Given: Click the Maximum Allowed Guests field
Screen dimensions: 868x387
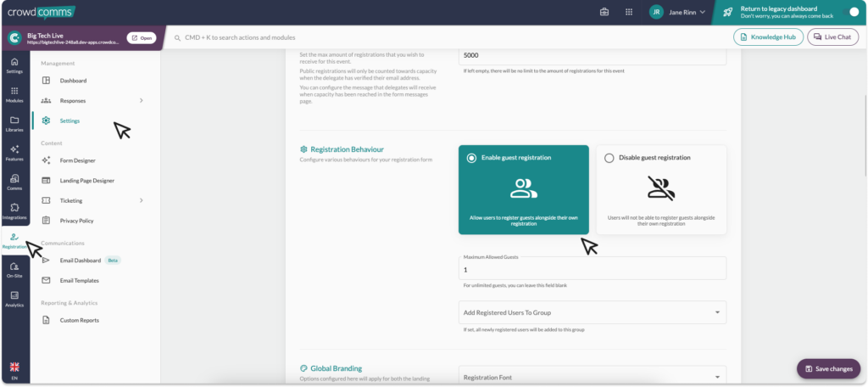Looking at the screenshot, I should pyautogui.click(x=592, y=269).
